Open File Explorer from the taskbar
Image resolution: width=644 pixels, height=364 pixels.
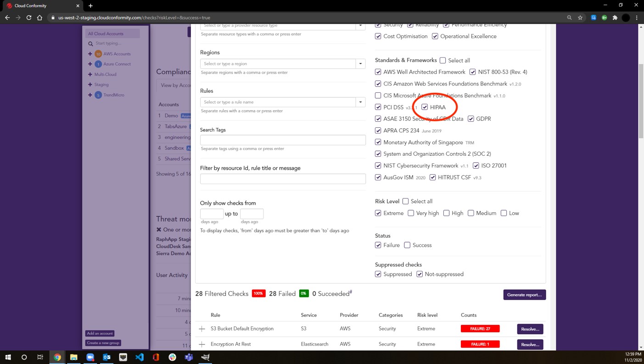tap(73, 357)
